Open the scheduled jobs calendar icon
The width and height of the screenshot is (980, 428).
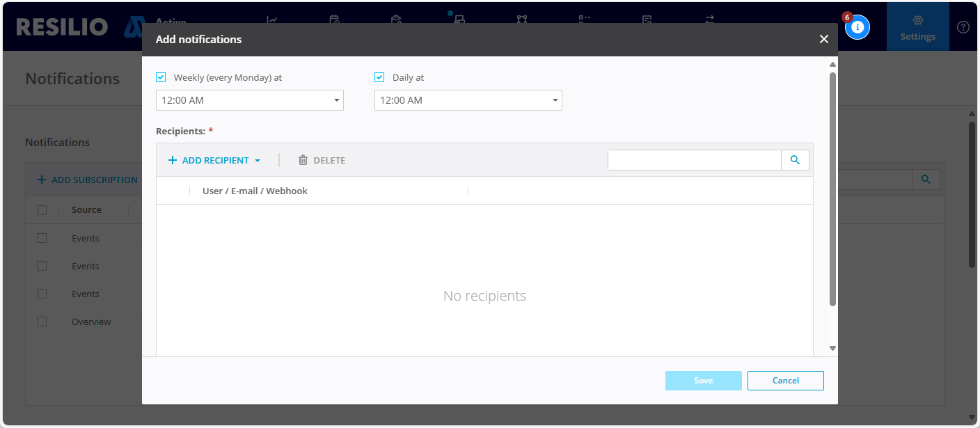334,20
